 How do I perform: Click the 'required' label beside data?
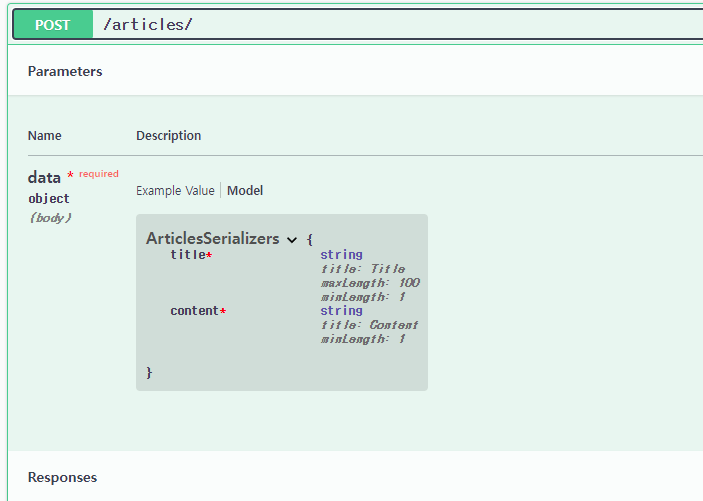click(99, 174)
